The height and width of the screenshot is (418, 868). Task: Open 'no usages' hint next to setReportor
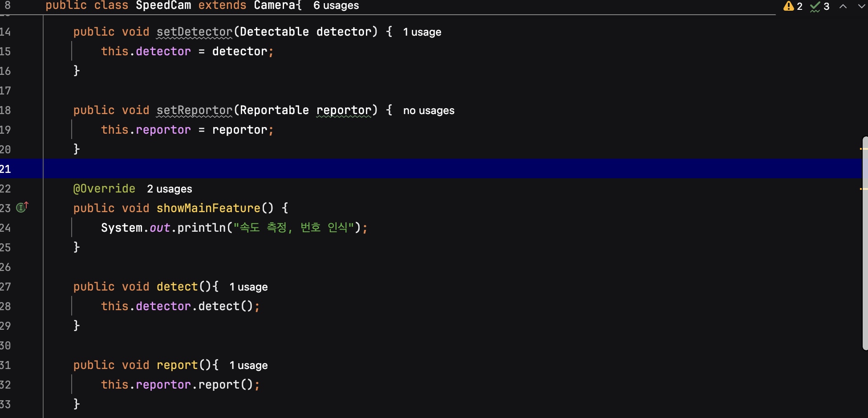coord(429,111)
